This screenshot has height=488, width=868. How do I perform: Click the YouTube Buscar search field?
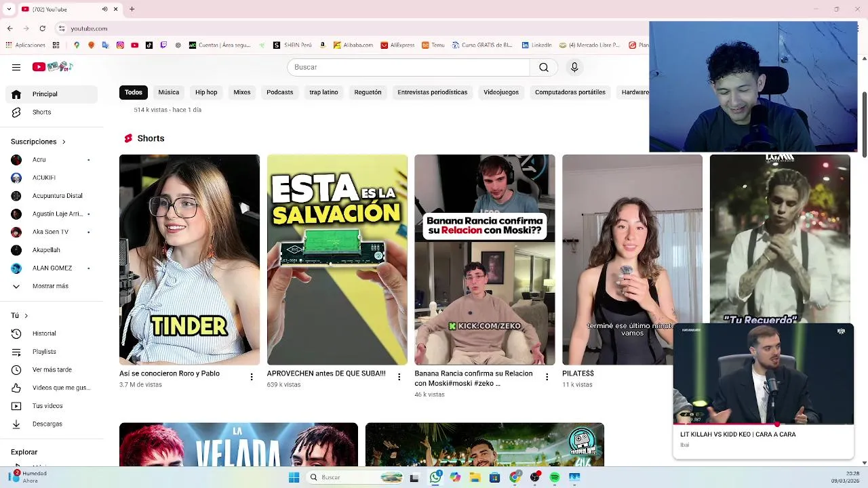[x=408, y=67]
